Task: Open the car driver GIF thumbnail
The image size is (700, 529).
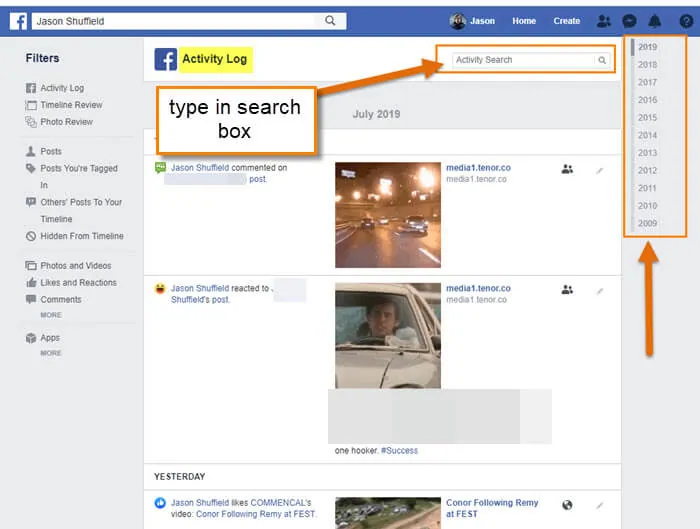Action: click(388, 335)
